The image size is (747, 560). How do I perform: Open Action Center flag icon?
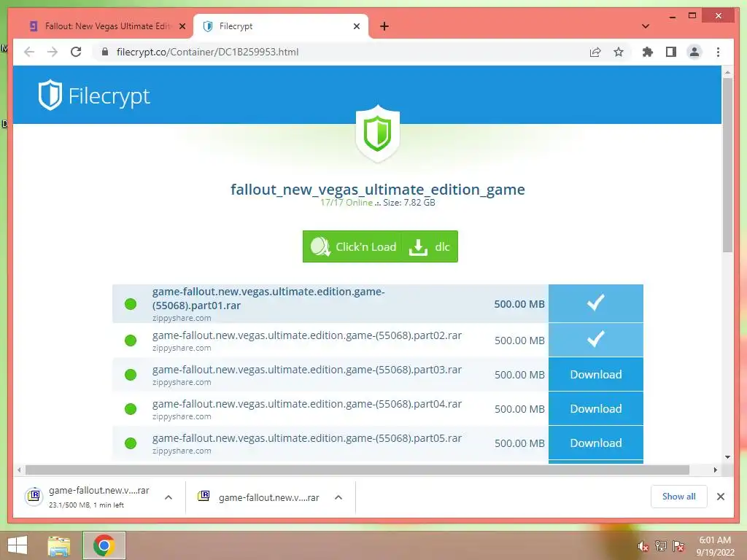click(678, 546)
